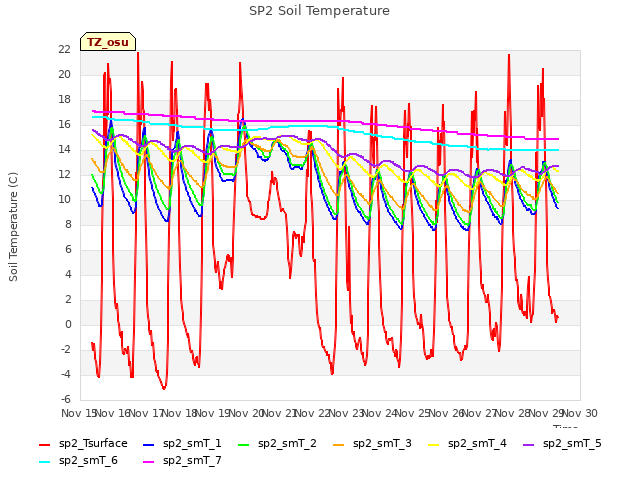Click purple swatch for sp2_smT_5
Image resolution: width=640 pixels, height=480 pixels.
(x=529, y=444)
